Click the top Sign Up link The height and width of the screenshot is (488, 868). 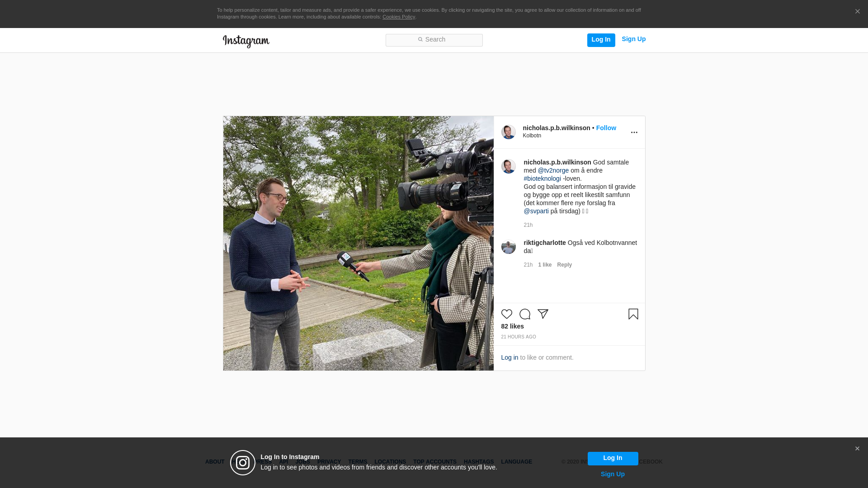click(633, 39)
